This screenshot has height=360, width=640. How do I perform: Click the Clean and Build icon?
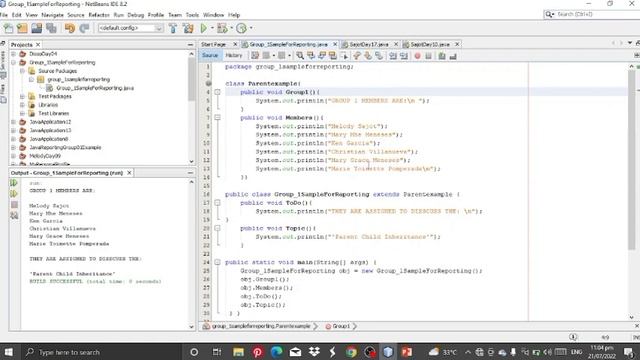188,28
